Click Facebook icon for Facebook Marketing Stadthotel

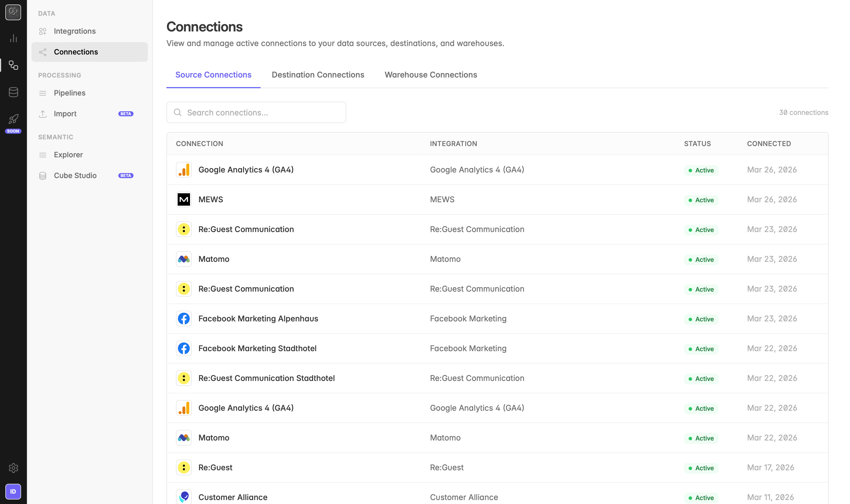pyautogui.click(x=184, y=348)
